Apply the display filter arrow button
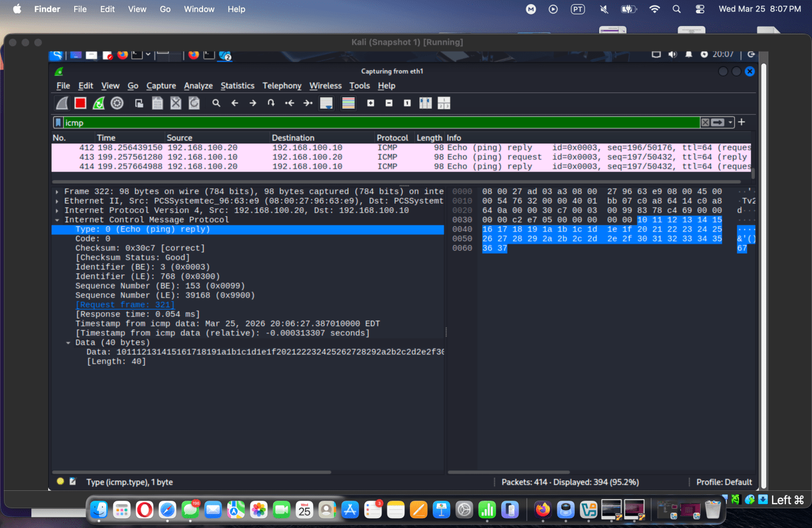812x528 pixels. [718, 122]
